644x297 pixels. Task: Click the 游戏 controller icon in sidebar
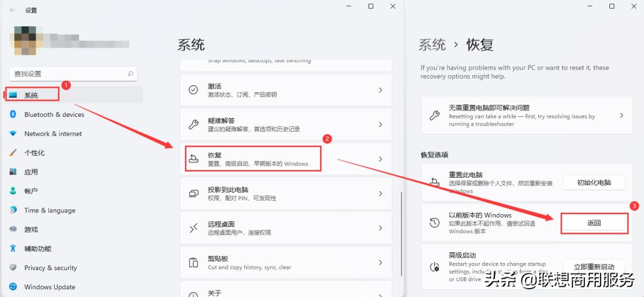point(13,229)
